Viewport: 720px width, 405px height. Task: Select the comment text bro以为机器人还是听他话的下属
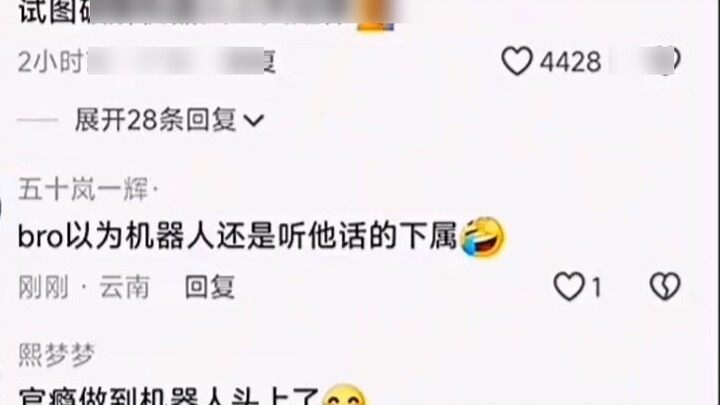pyautogui.click(x=237, y=236)
